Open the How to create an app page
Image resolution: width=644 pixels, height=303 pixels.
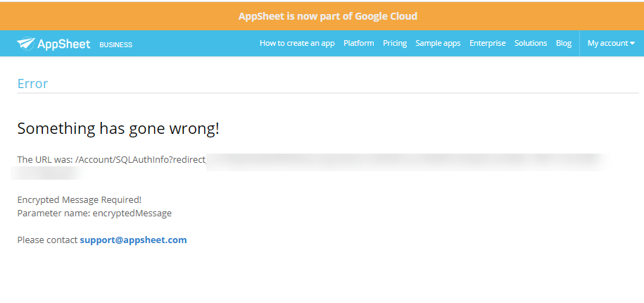point(297,43)
